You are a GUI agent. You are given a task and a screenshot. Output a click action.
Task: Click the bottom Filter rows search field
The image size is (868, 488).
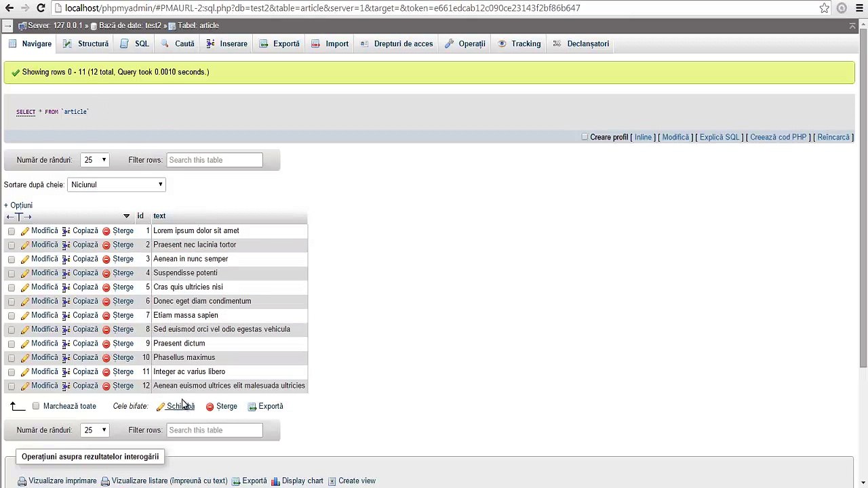pyautogui.click(x=214, y=430)
